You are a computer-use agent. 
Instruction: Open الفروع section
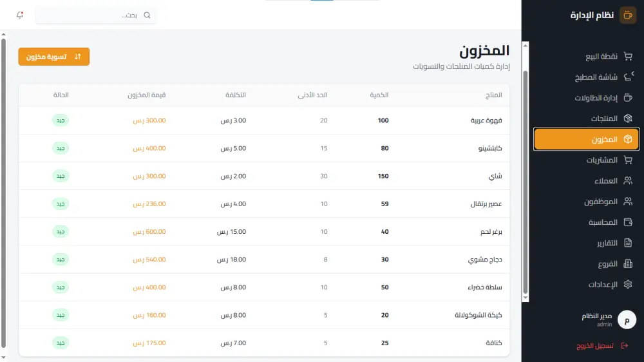(x=586, y=263)
